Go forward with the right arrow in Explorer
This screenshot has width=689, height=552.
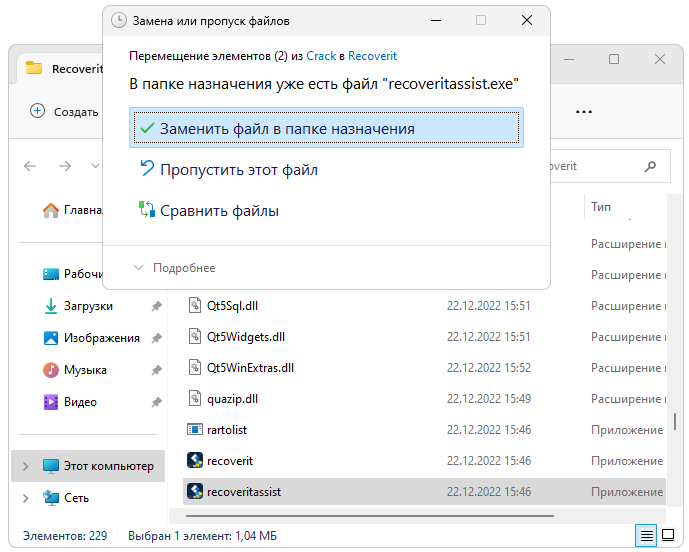click(x=65, y=166)
